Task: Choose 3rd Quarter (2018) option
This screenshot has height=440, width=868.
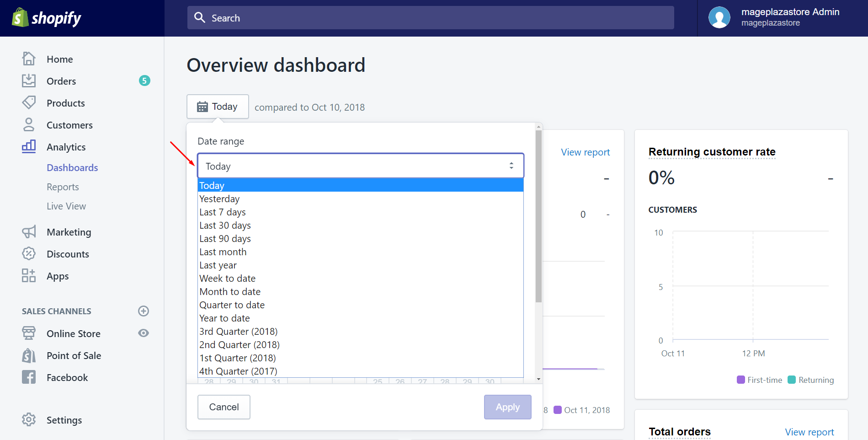Action: (360, 331)
